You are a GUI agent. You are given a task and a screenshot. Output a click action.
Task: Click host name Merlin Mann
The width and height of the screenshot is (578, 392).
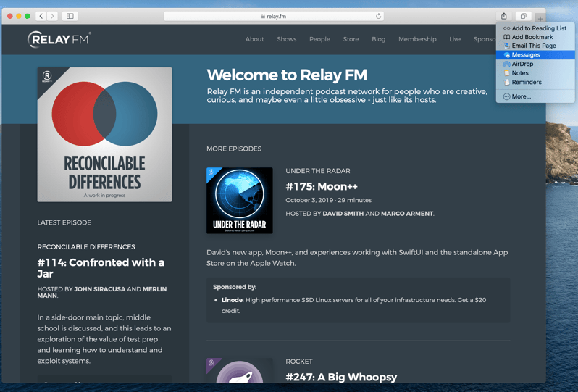point(101,293)
